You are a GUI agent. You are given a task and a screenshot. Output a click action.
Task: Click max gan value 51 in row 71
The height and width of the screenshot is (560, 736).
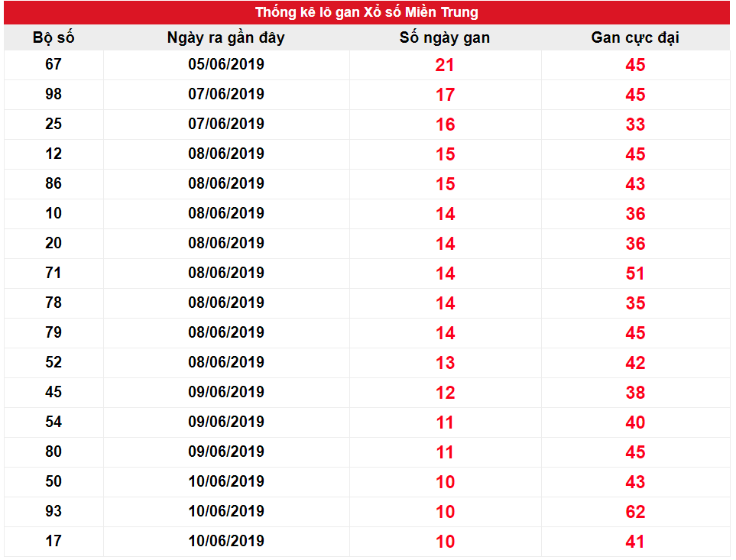(x=635, y=274)
